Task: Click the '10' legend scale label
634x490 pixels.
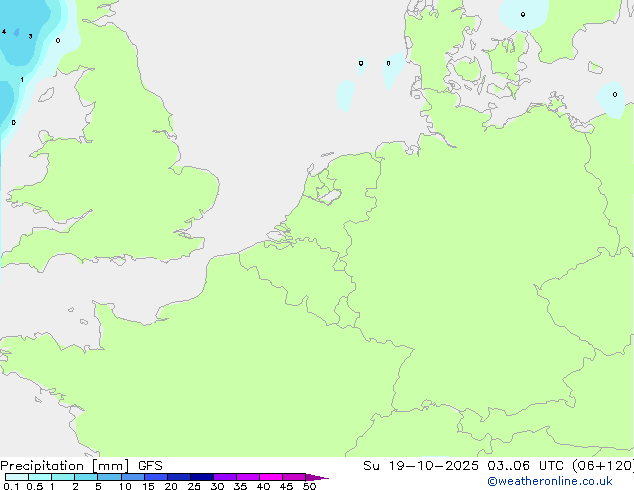Action: click(x=125, y=486)
